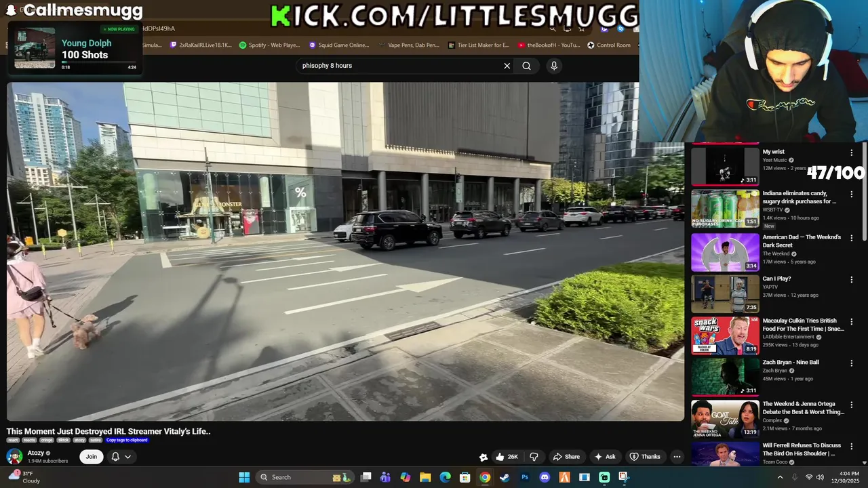868x488 pixels.
Task: Launch Microsoft Teams from taskbar
Action: coord(385,477)
